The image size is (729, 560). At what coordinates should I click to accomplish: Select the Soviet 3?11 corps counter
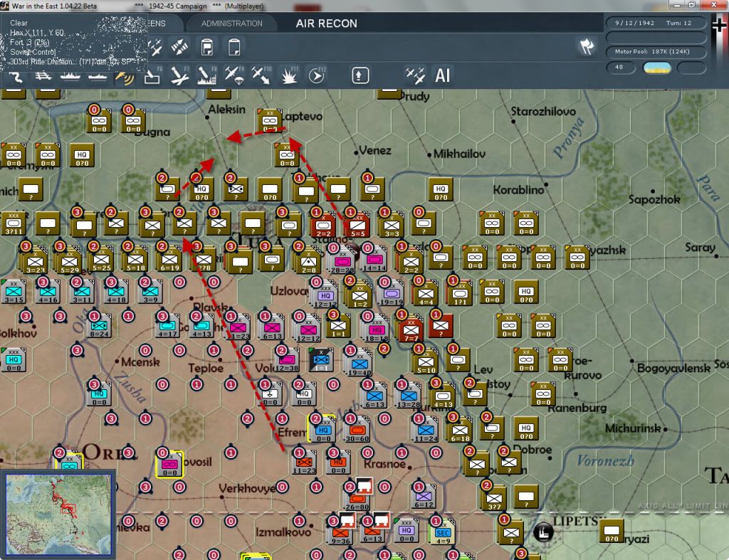[14, 223]
